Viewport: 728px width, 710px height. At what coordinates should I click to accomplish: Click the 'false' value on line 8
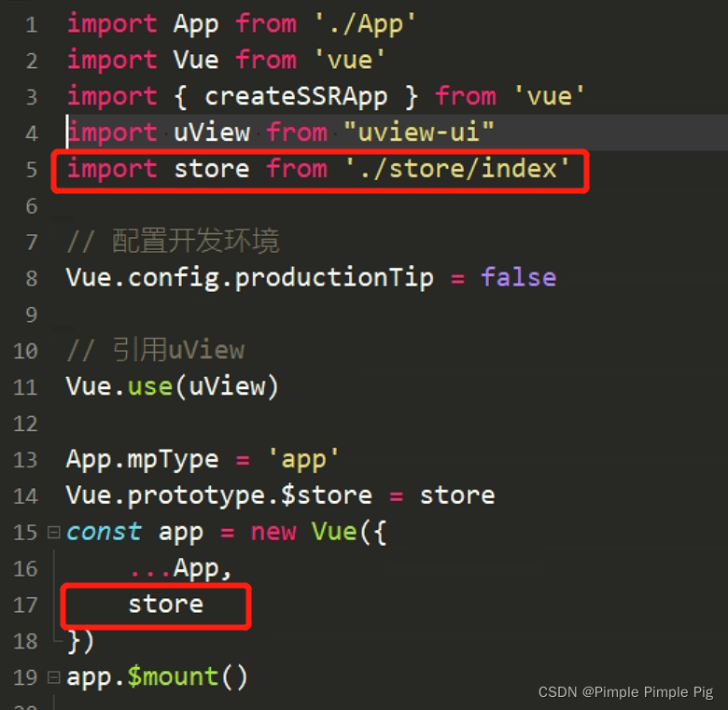[519, 277]
